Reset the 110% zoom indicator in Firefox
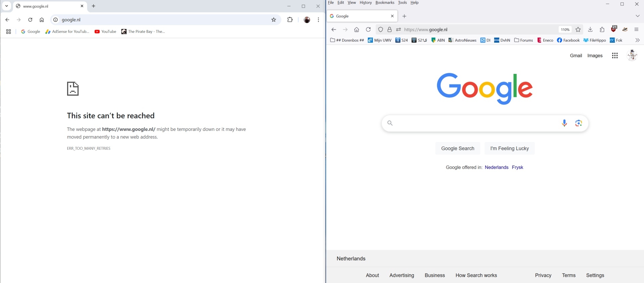644x283 pixels. 565,30
